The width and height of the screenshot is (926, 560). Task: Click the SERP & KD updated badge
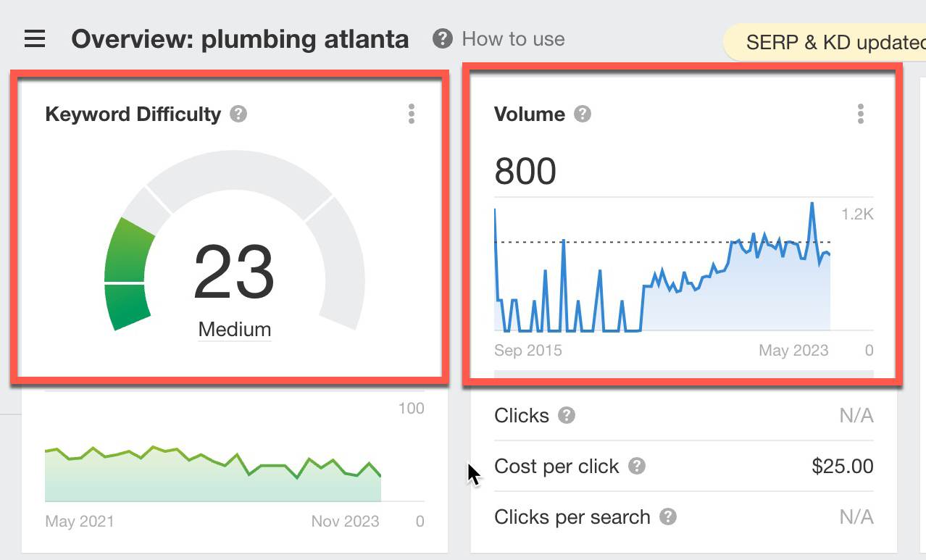point(833,43)
